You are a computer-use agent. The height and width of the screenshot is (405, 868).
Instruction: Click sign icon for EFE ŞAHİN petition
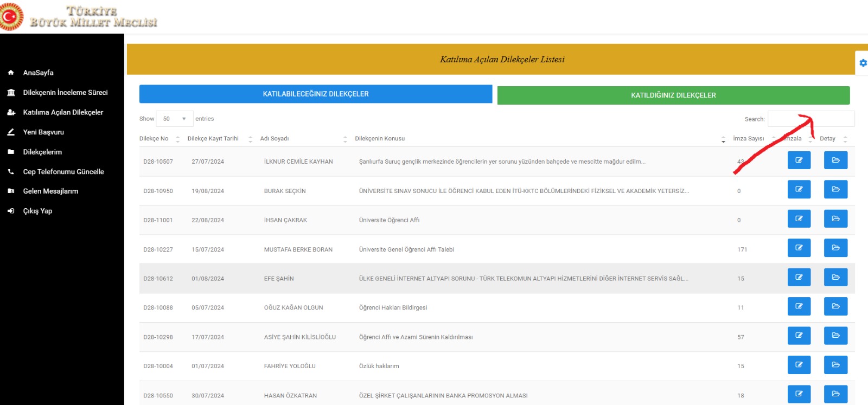click(x=799, y=278)
